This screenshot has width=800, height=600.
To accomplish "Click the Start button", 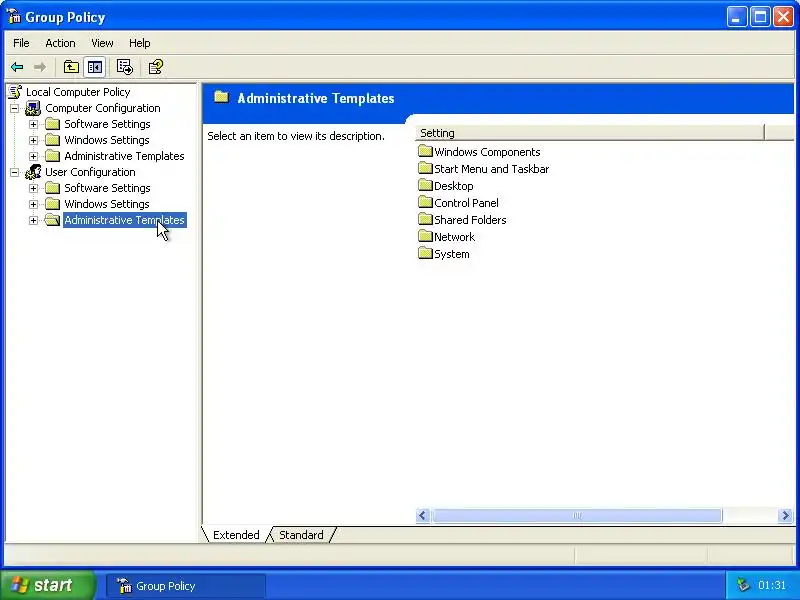I will [x=48, y=585].
